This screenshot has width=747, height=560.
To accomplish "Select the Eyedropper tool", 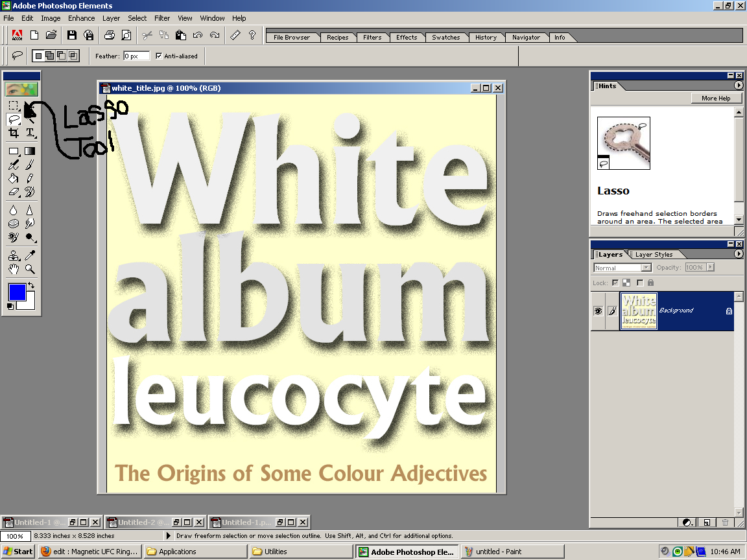I will (30, 255).
